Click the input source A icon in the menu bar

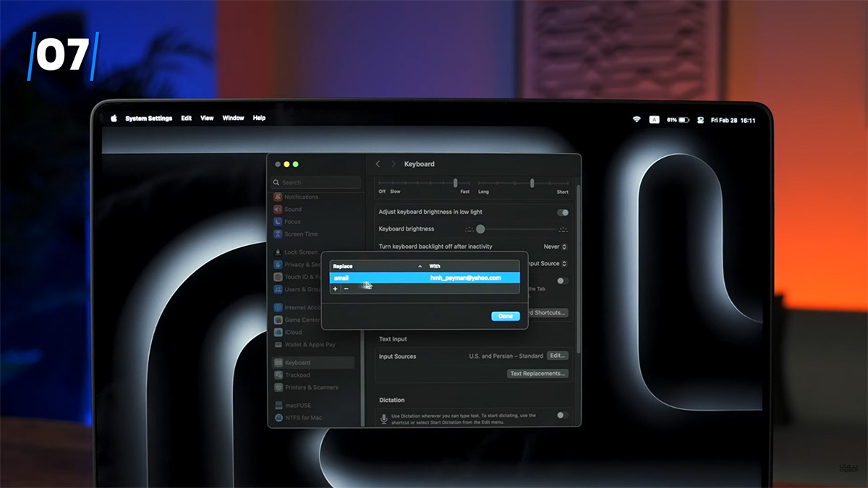(x=654, y=119)
